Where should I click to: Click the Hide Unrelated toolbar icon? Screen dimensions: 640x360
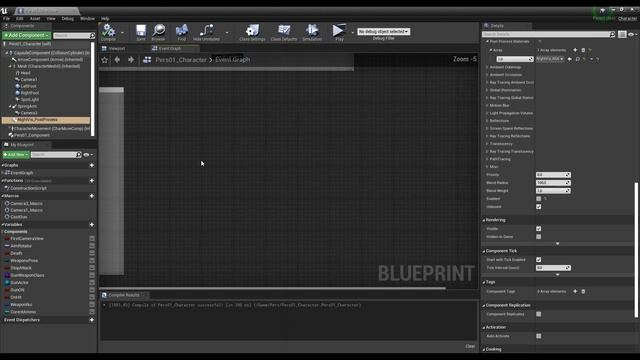(206, 32)
